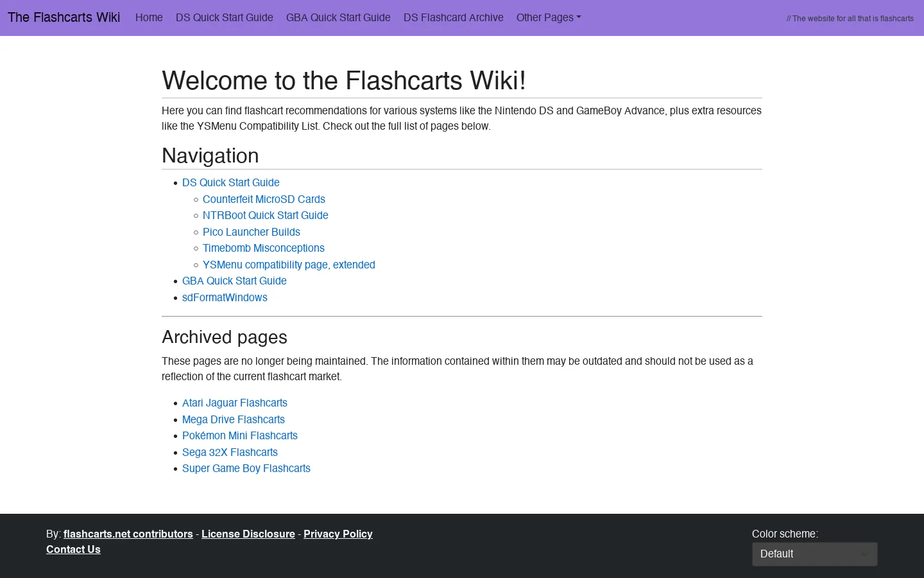Image resolution: width=924 pixels, height=578 pixels.
Task: Click the Archived pages heading
Action: point(225,337)
